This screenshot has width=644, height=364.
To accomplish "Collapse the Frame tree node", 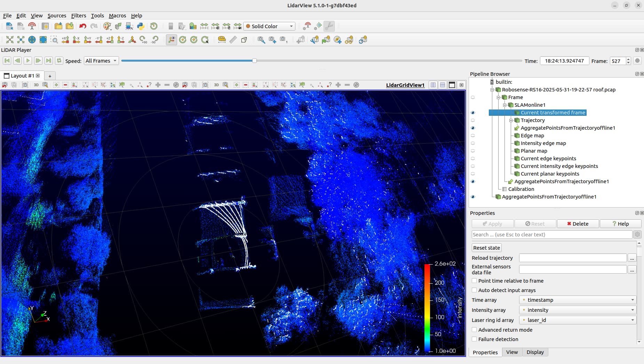I will pos(499,97).
